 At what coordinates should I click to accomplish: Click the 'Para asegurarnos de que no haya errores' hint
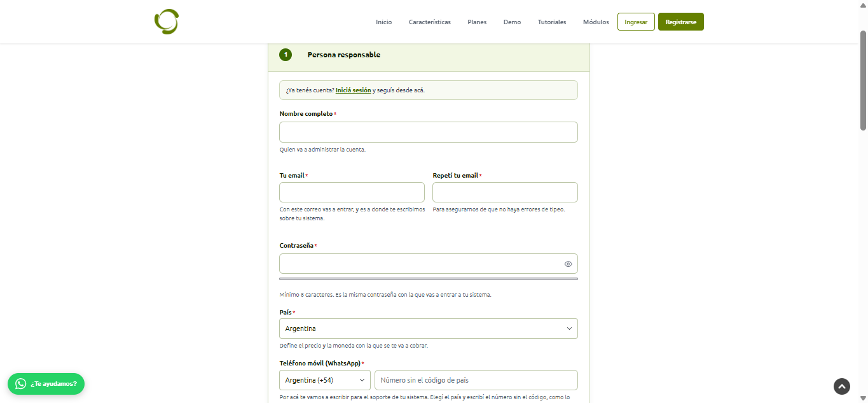(499, 209)
